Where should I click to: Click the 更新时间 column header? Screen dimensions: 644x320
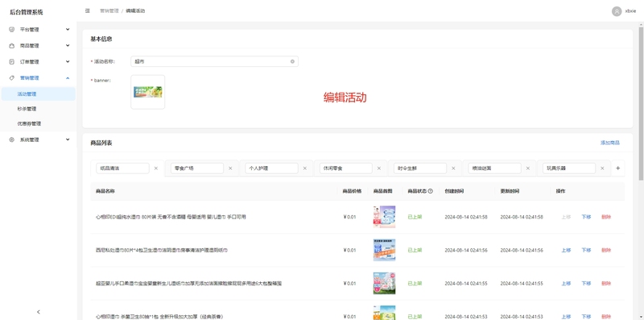(510, 191)
